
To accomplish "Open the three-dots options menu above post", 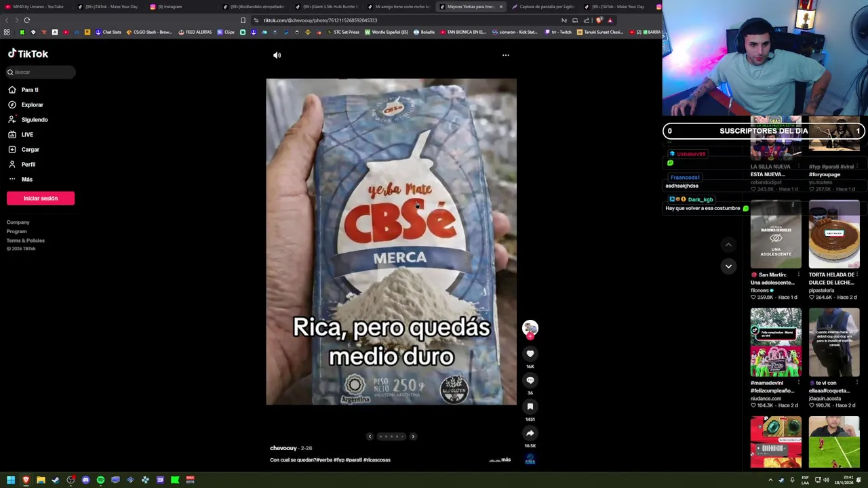I will (x=505, y=55).
